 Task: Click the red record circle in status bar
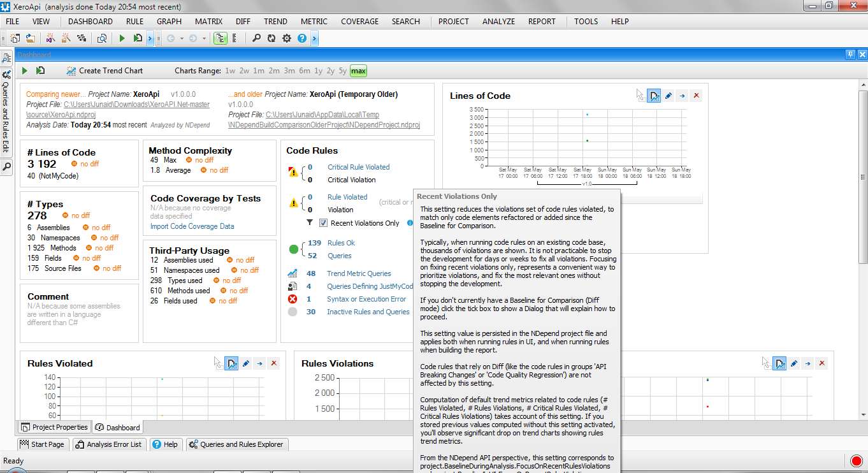point(857,460)
